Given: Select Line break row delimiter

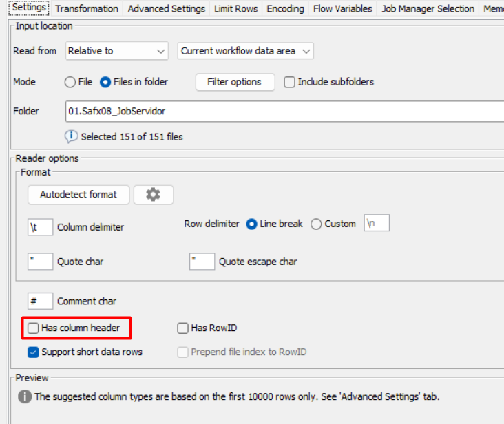Looking at the screenshot, I should click(251, 224).
